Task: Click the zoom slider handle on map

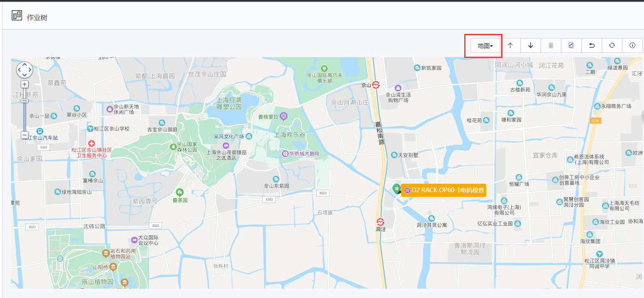Action: click(x=25, y=101)
